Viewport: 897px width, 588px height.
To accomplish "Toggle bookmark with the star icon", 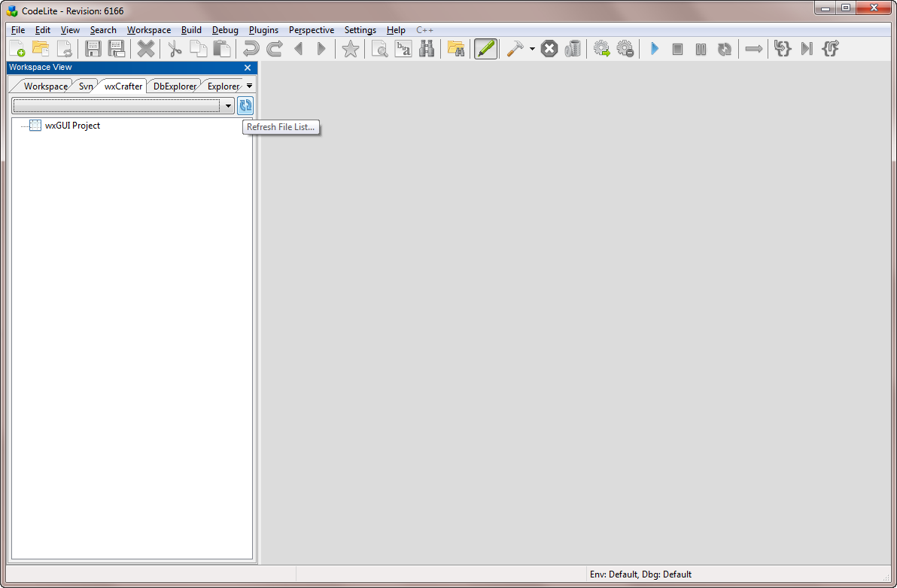I will (350, 49).
